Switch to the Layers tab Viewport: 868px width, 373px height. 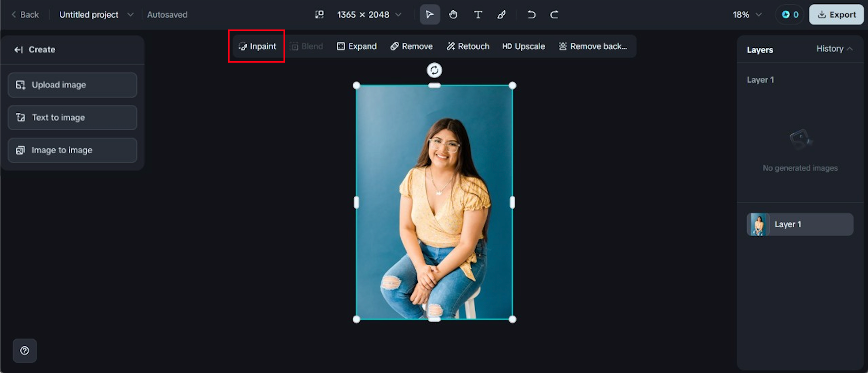[760, 50]
